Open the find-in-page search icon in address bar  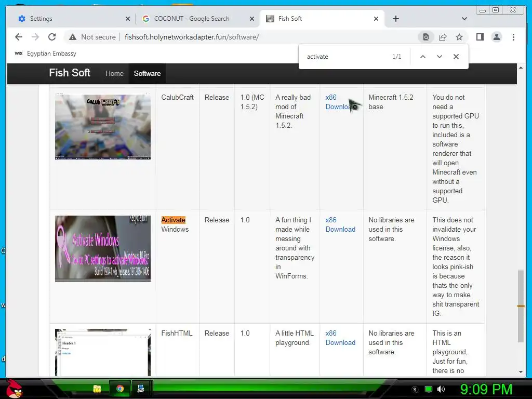click(x=426, y=37)
